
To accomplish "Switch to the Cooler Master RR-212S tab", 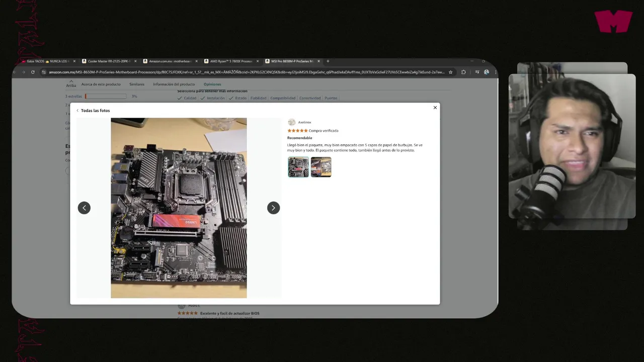I will click(109, 61).
